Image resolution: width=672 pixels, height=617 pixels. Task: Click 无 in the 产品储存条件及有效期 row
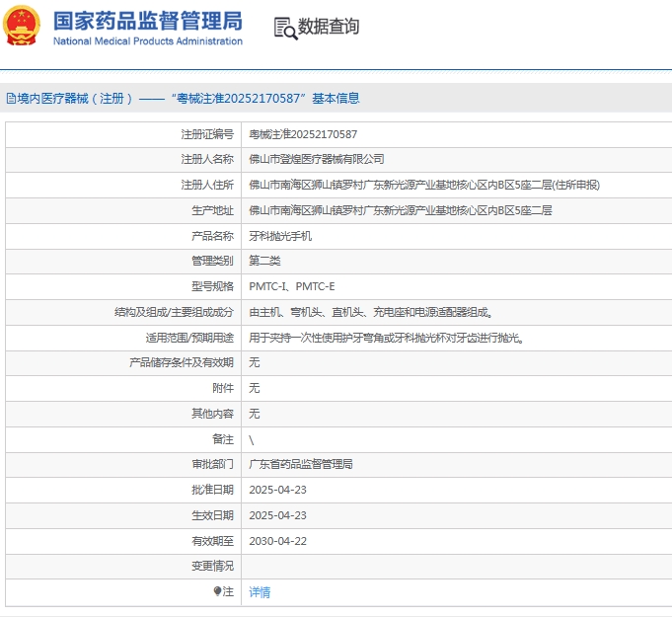click(x=255, y=362)
